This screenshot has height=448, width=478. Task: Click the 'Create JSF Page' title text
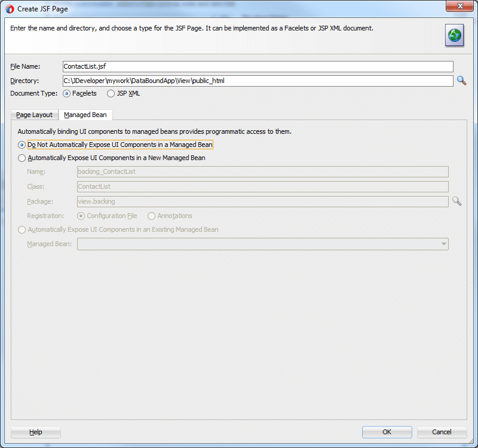[42, 9]
